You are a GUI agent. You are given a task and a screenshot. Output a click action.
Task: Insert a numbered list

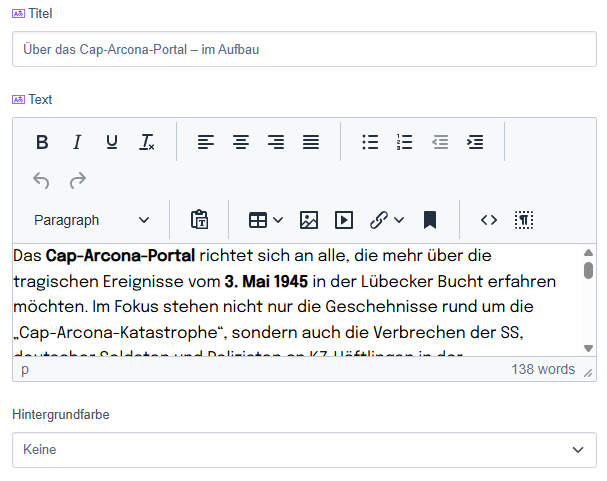405,142
